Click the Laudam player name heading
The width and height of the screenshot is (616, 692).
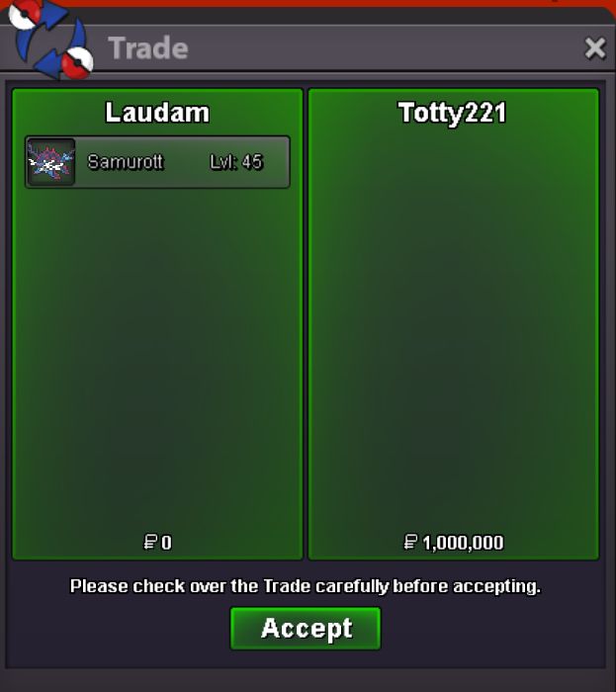(157, 113)
